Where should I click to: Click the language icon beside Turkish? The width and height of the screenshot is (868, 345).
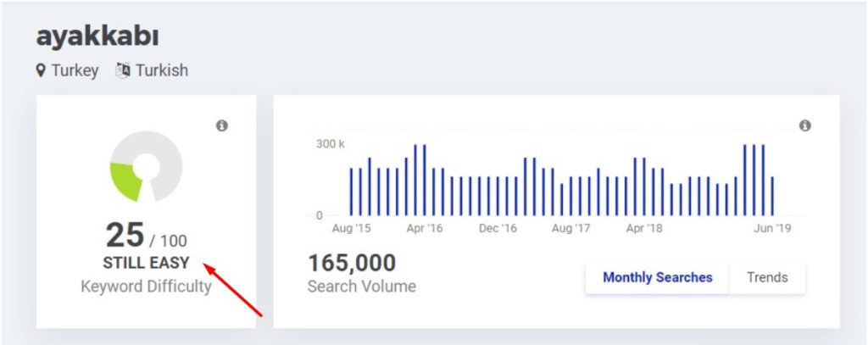(123, 70)
